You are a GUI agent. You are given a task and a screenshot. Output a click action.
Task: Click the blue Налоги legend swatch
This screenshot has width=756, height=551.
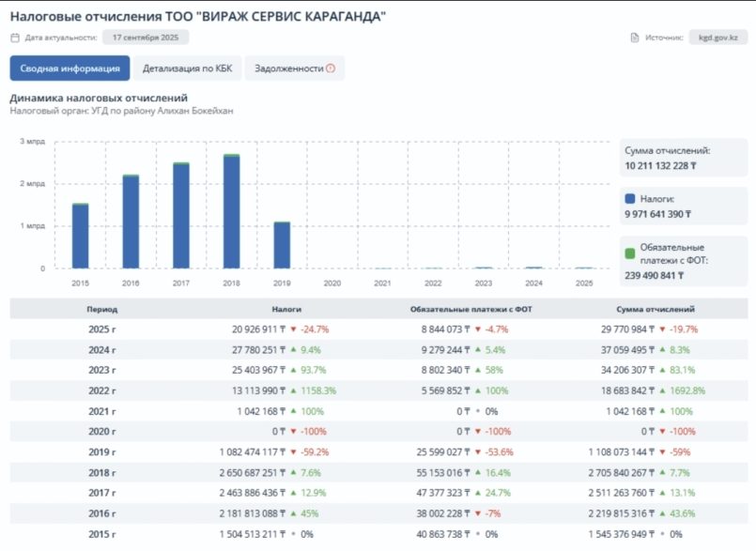click(629, 199)
